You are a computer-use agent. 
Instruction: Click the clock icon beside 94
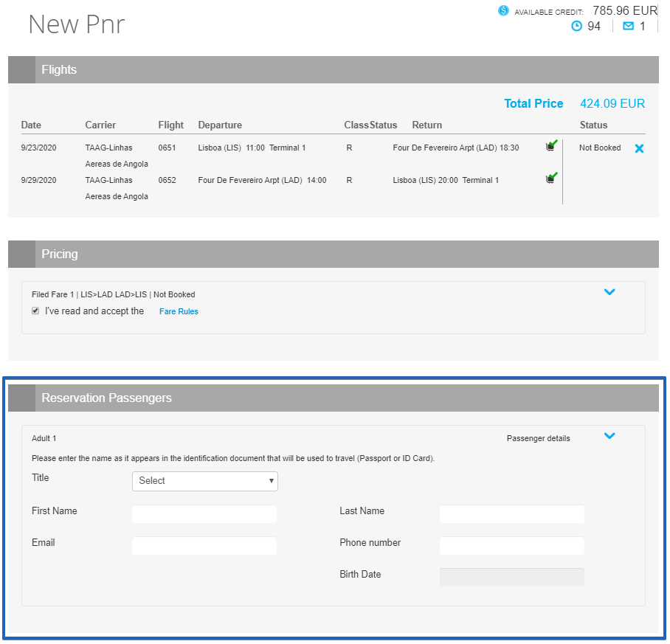(576, 27)
